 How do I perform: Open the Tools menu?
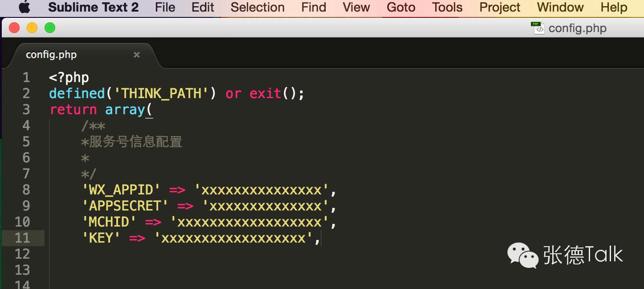[x=447, y=8]
